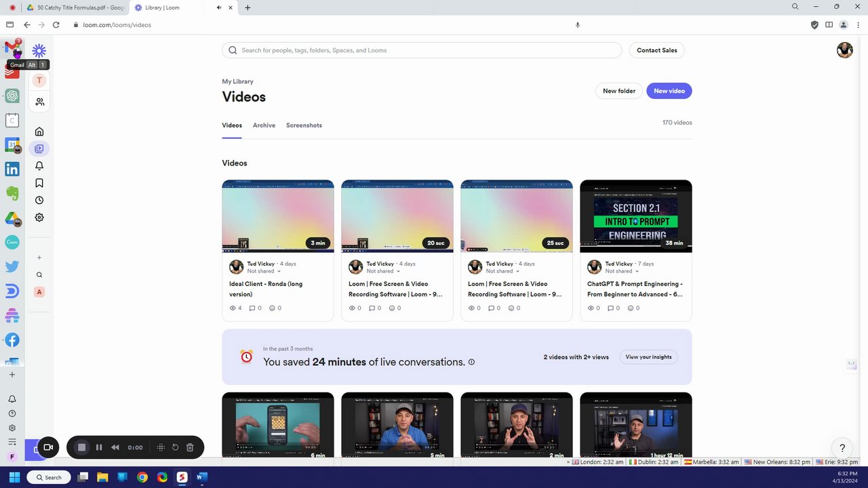868x488 pixels.
Task: Click the dotted grid icon on recorder bar
Action: 161,447
